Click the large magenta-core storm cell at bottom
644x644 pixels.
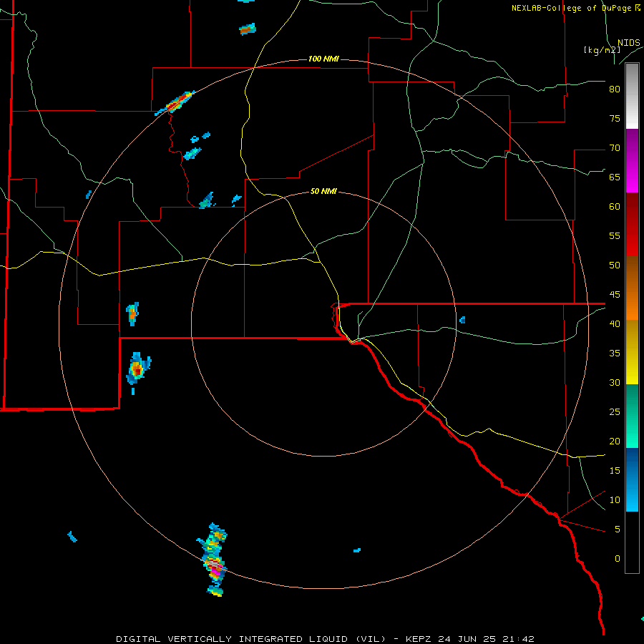tap(213, 560)
